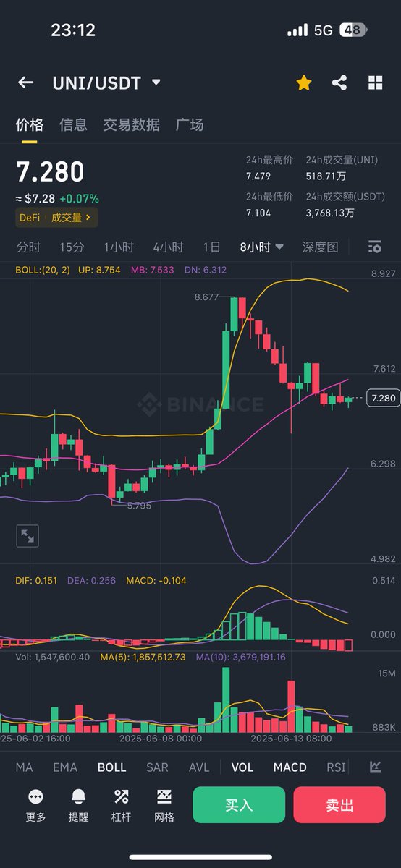Switch to the 信息 tab
Viewport: 401px width, 868px height.
pos(73,125)
